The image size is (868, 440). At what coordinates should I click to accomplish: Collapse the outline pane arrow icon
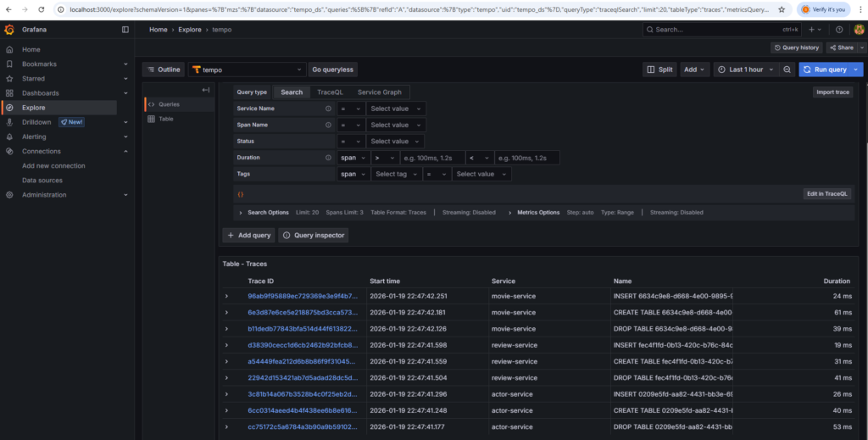tap(205, 90)
